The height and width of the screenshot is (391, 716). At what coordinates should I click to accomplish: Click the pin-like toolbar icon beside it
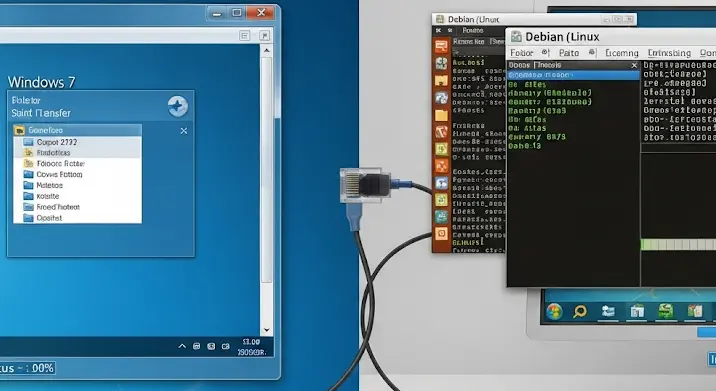264,36
